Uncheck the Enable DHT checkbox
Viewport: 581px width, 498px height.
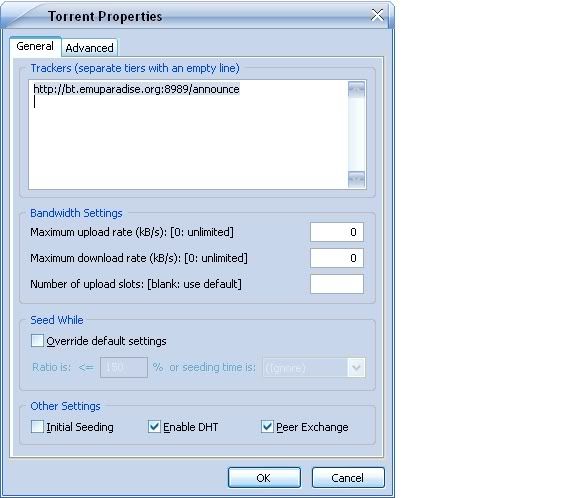pos(154,426)
